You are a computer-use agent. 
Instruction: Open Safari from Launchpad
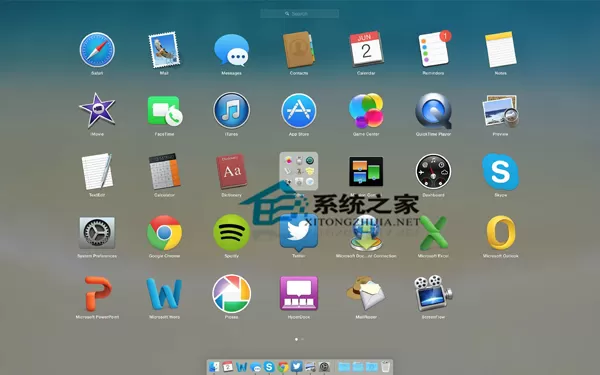(x=97, y=50)
